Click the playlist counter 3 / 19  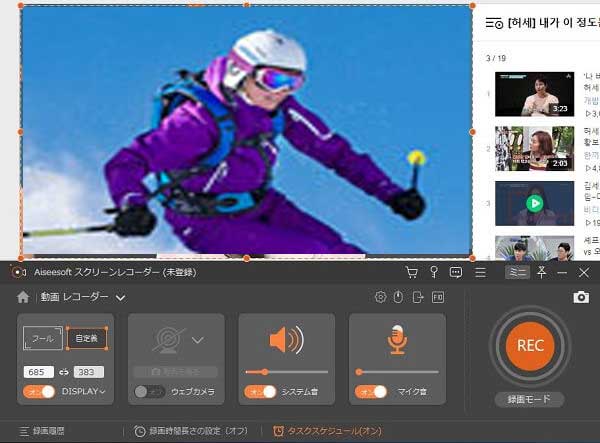coord(496,58)
